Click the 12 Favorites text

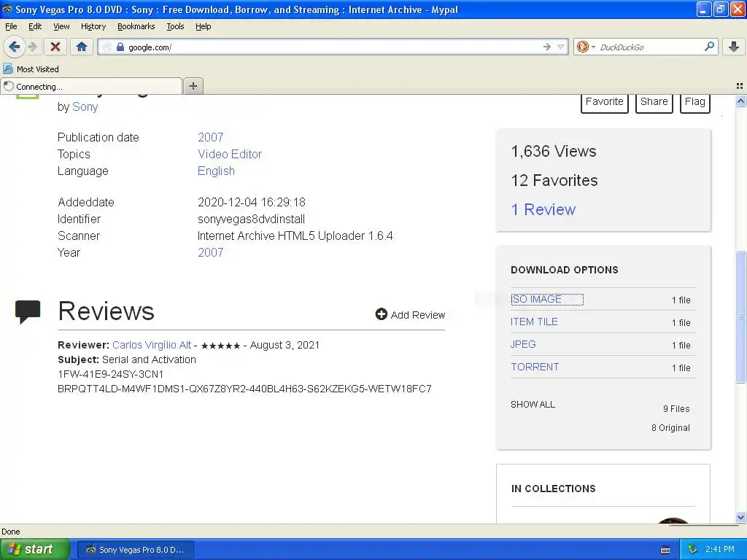pyautogui.click(x=554, y=181)
